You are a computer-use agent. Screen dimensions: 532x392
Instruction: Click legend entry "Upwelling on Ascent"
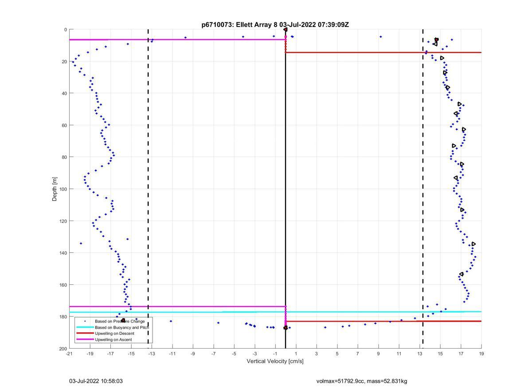tap(113, 340)
